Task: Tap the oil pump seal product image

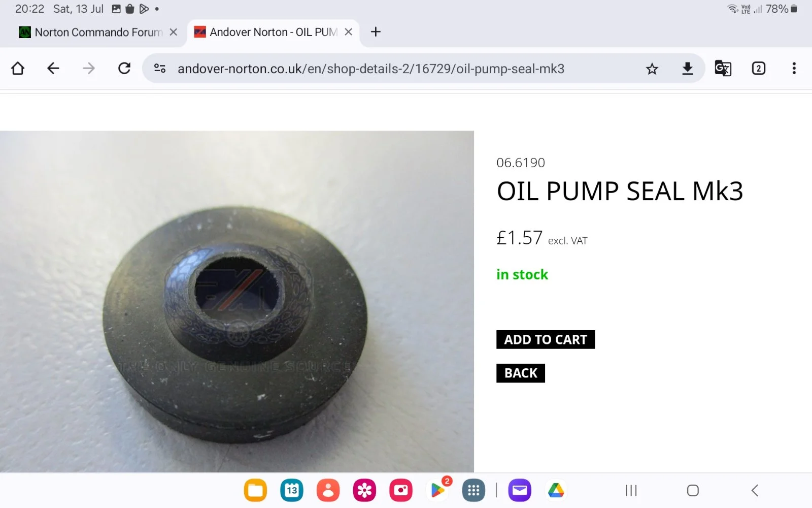Action: [x=236, y=302]
